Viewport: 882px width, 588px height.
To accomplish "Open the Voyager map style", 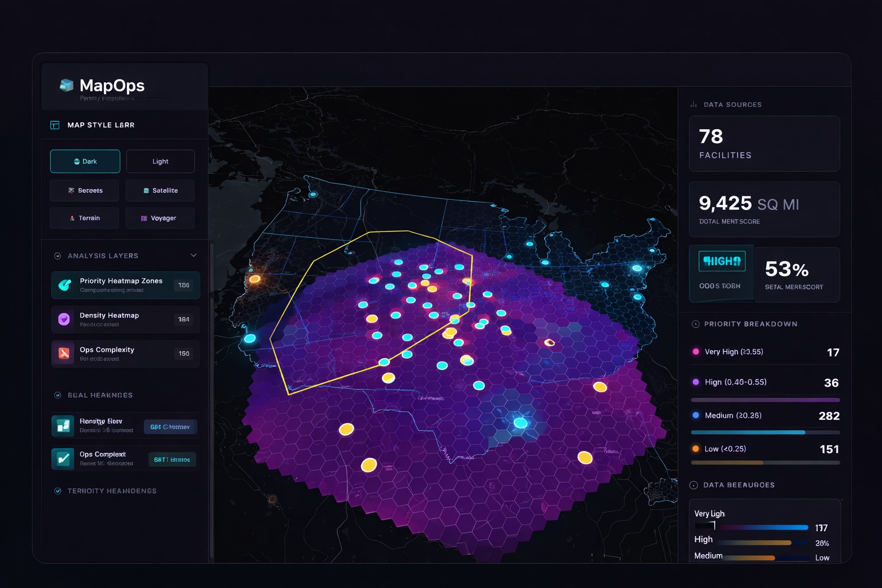I will (x=160, y=218).
